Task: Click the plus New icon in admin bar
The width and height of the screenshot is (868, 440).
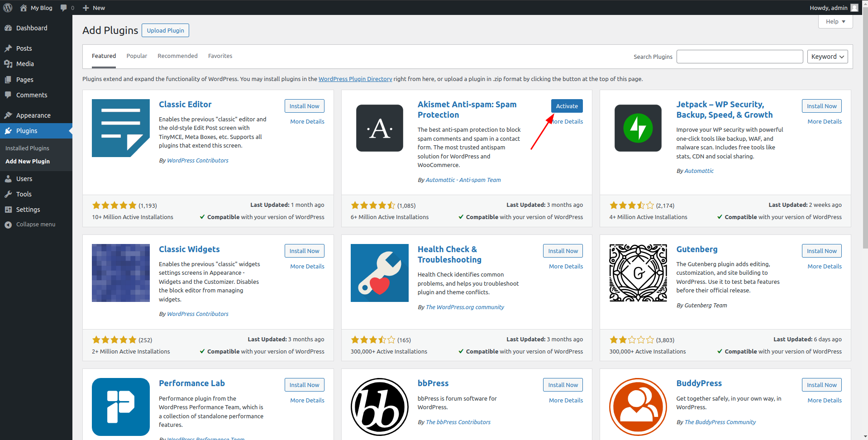Action: [86, 8]
